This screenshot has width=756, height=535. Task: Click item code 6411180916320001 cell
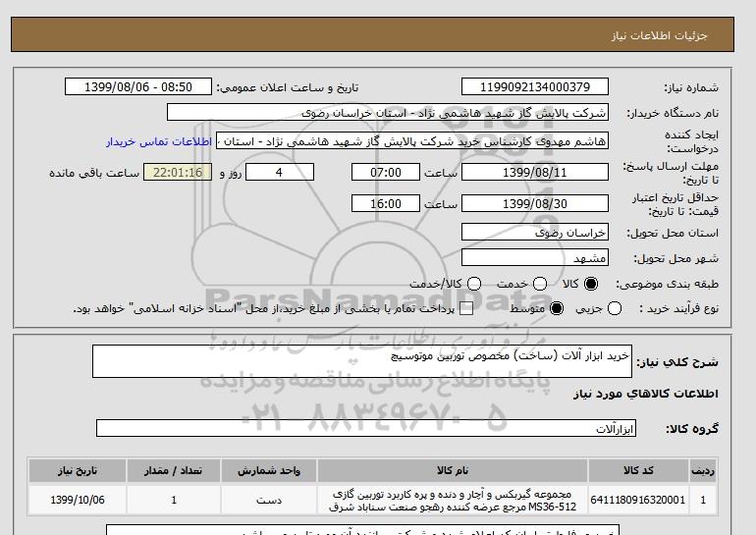click(x=638, y=500)
